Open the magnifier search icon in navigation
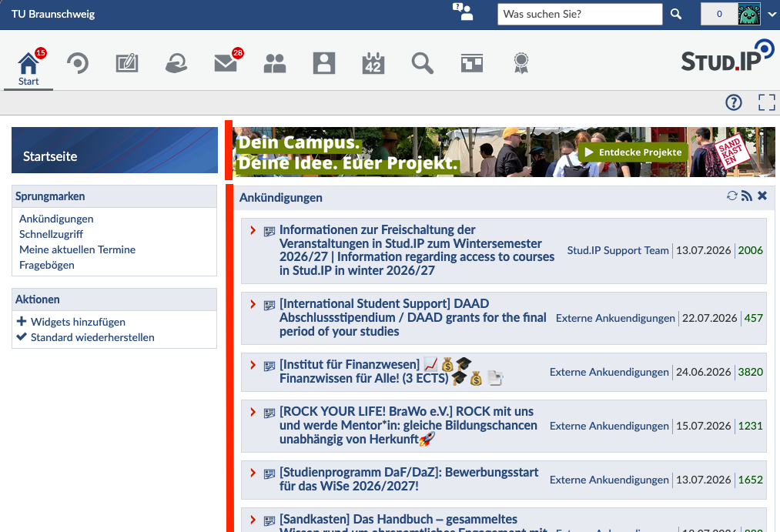 422,64
